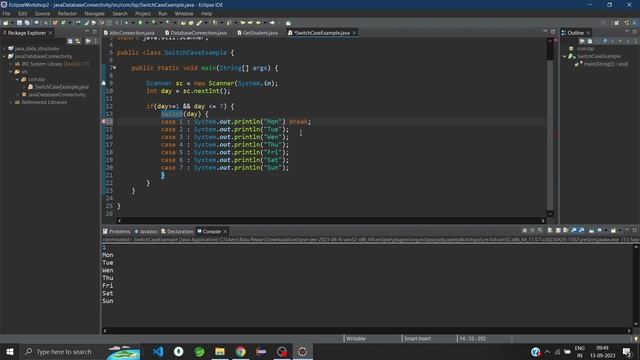Screen dimensions: 640x360
Task: Collapse the JavaDatabaseConnectivity project node
Action: pos(4,56)
